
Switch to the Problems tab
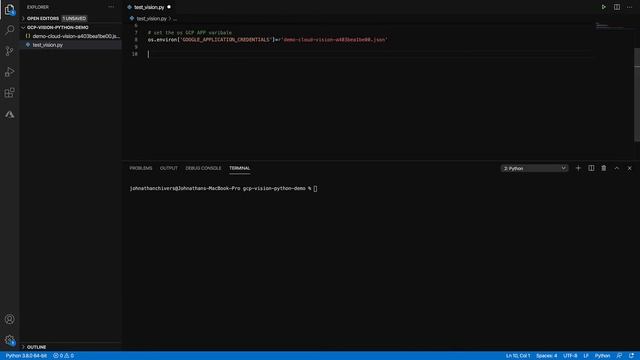point(141,168)
